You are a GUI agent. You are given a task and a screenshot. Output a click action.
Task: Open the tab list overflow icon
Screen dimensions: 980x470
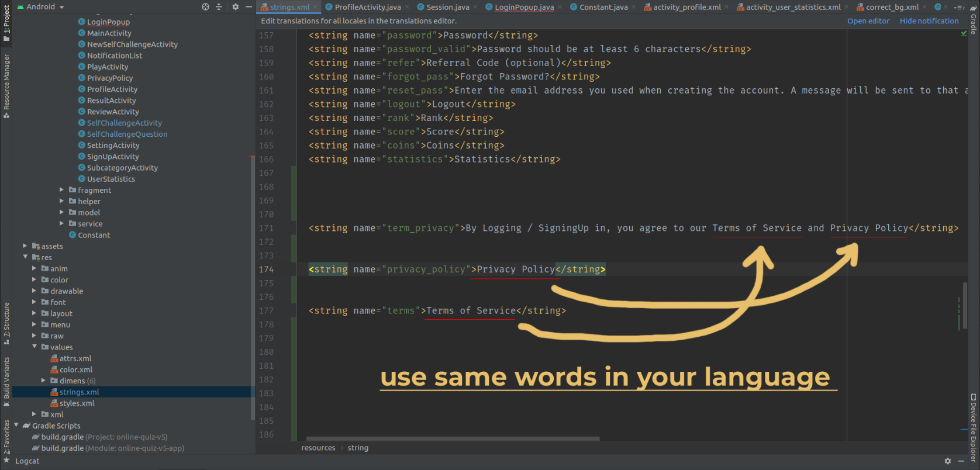click(959, 7)
